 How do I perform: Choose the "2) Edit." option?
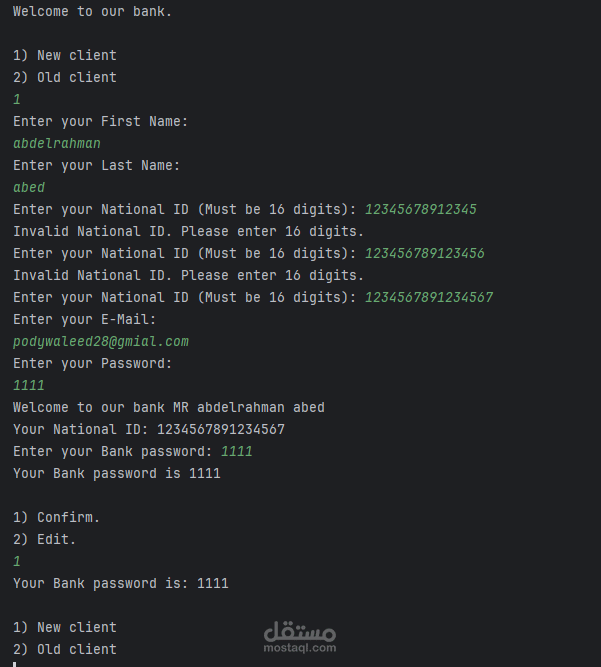coord(45,539)
